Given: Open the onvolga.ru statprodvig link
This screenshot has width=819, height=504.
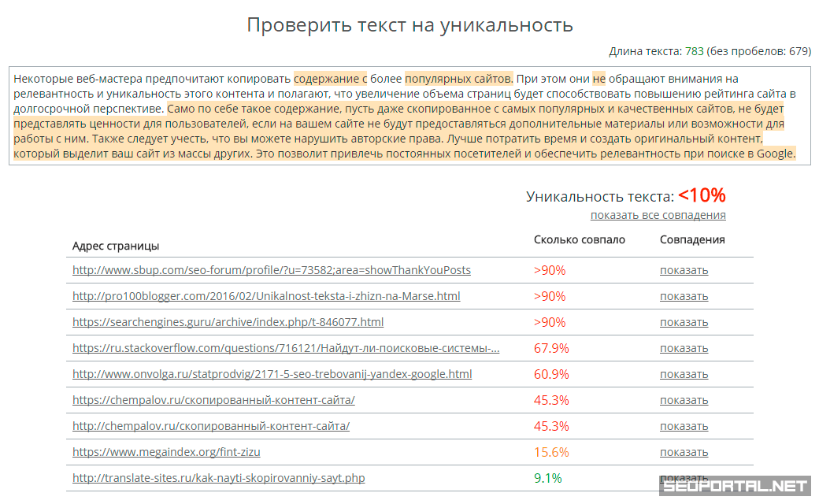Looking at the screenshot, I should [272, 374].
